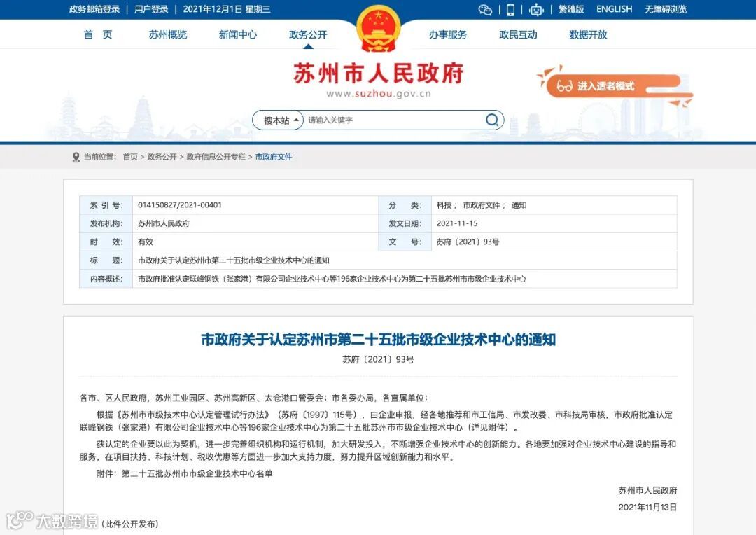The height and width of the screenshot is (535, 756).
Task: Open 无障碍浏览 accessibility mode
Action: 666,9
